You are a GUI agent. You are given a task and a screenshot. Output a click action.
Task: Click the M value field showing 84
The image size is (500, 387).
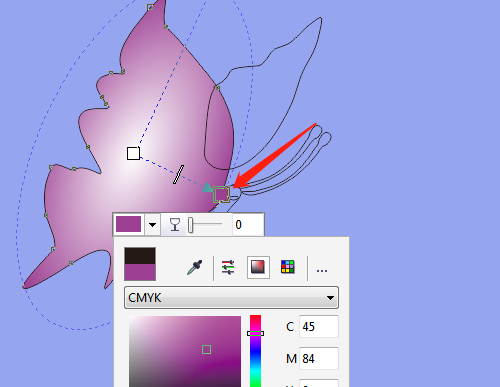click(x=319, y=359)
